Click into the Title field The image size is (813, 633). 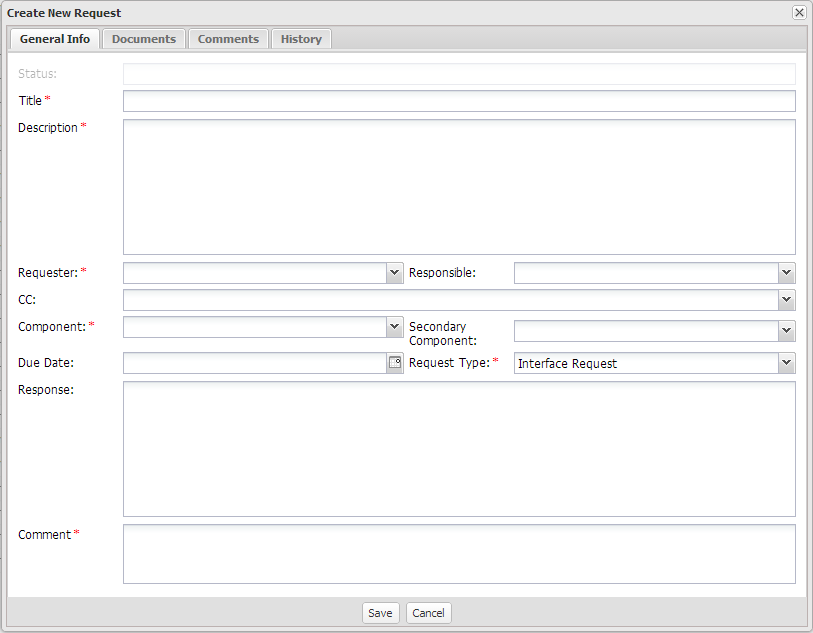click(458, 100)
